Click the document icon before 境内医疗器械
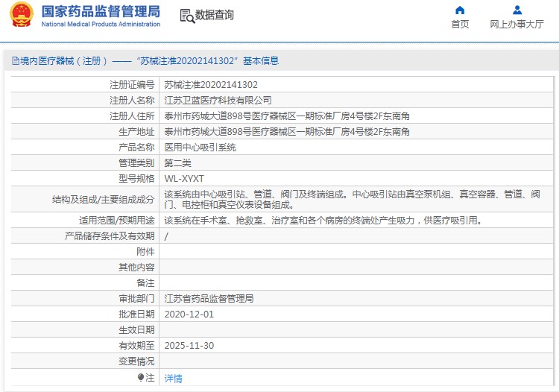 point(16,61)
